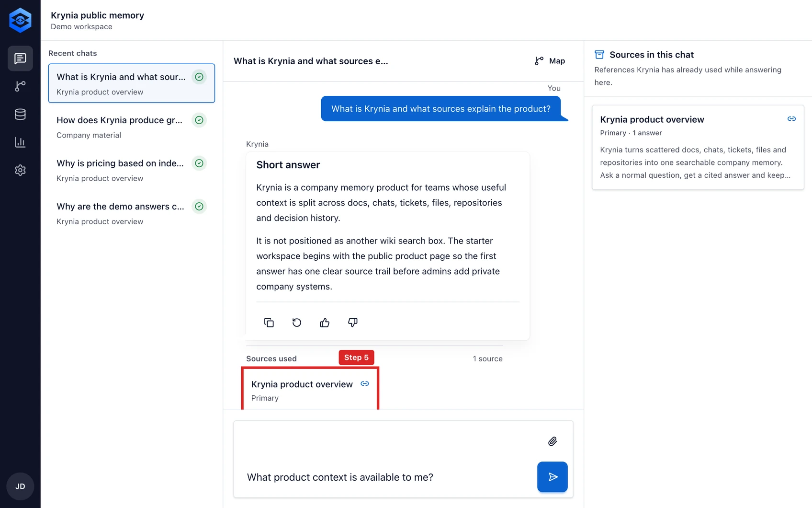Click the link icon beside Sources used Krynia product overview
Viewport: 812px width, 508px height.
pyautogui.click(x=365, y=383)
